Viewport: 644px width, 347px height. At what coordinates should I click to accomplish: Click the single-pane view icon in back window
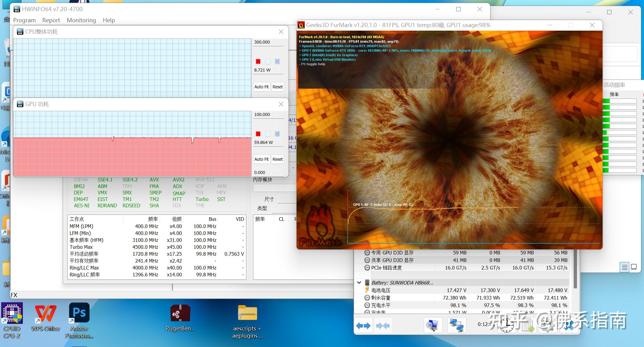pyautogui.click(x=634, y=267)
